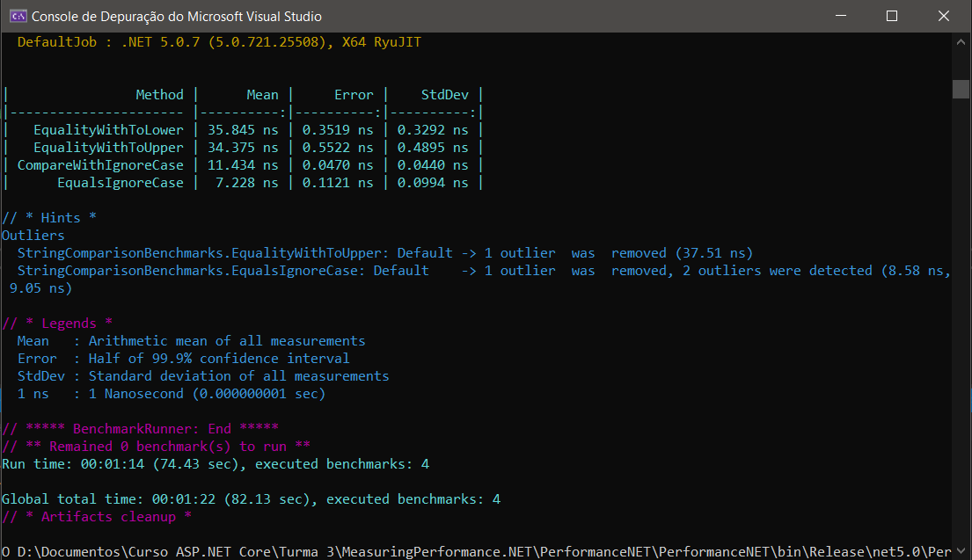This screenshot has width=972, height=560.
Task: Click 'Arithmetic mean of all measurements' legend
Action: (227, 341)
